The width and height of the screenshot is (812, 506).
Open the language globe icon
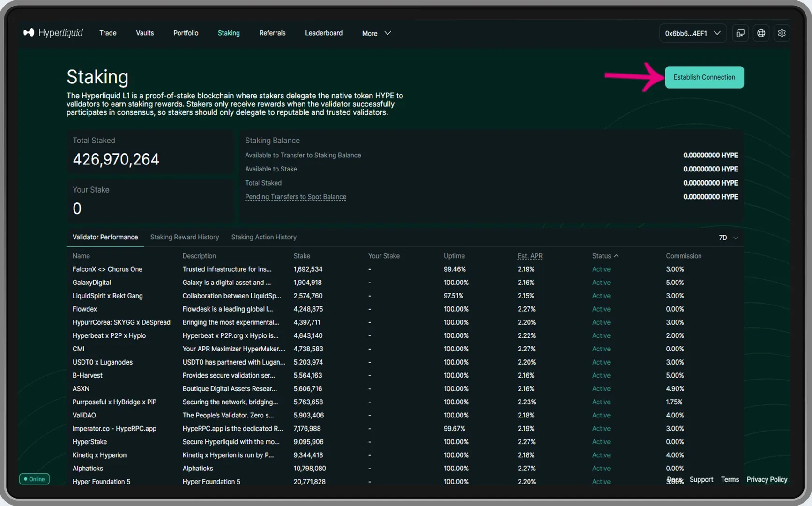761,33
